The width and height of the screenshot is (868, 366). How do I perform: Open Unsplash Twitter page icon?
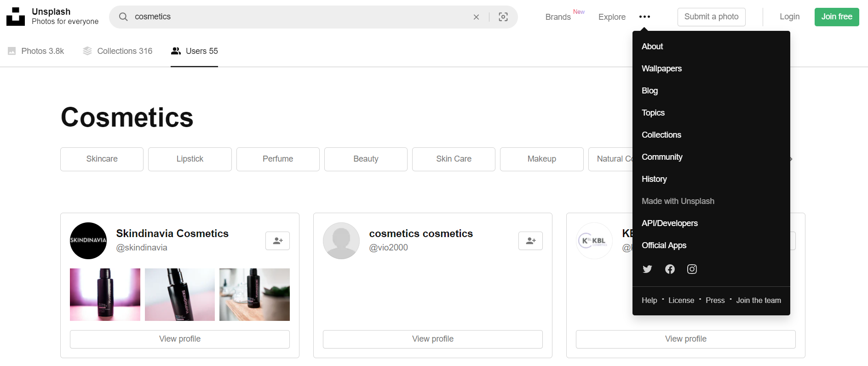point(647,269)
